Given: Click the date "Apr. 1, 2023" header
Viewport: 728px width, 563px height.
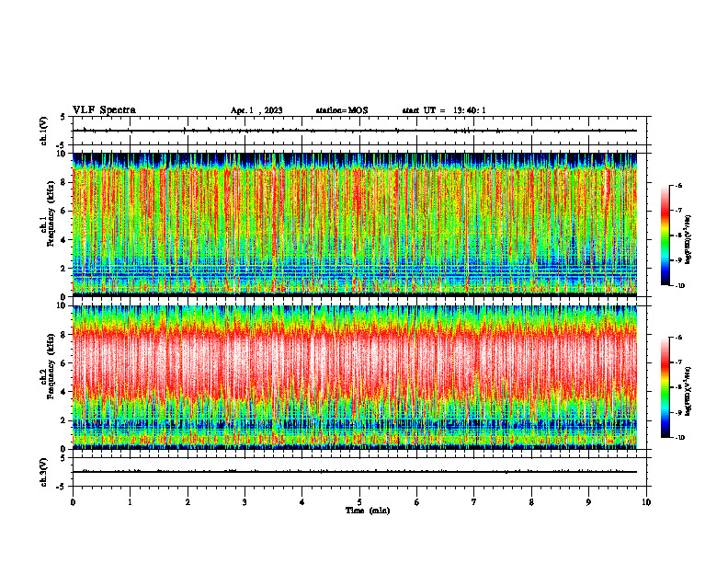Looking at the screenshot, I should [x=256, y=110].
